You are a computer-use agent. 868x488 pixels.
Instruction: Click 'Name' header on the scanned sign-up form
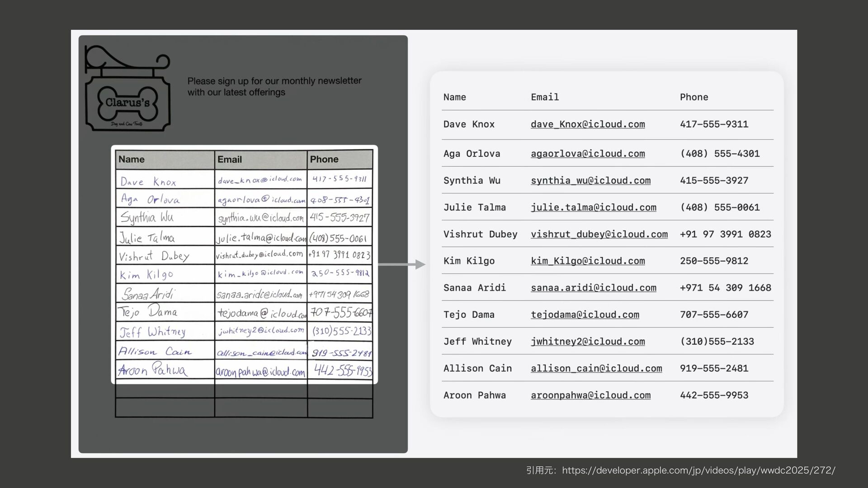pyautogui.click(x=132, y=160)
